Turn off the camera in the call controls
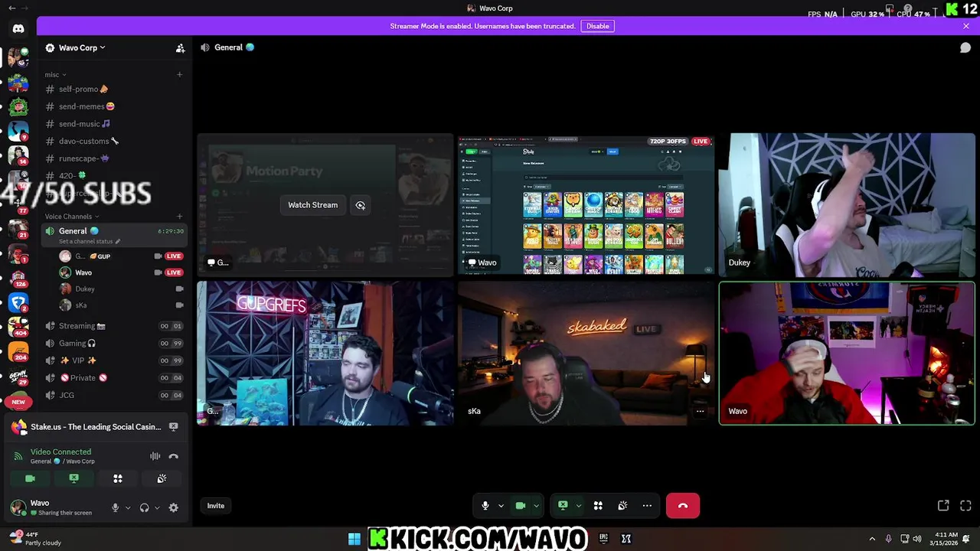Screen dimensions: 980x551 [520, 506]
